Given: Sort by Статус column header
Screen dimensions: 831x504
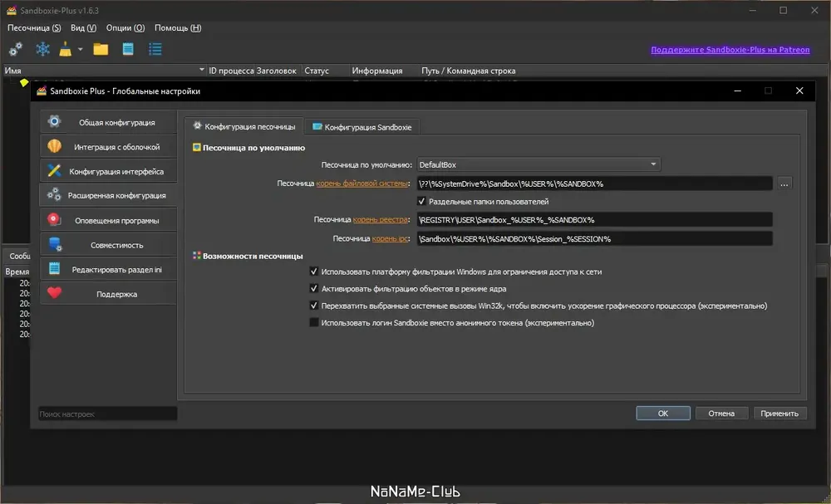Looking at the screenshot, I should [325, 71].
